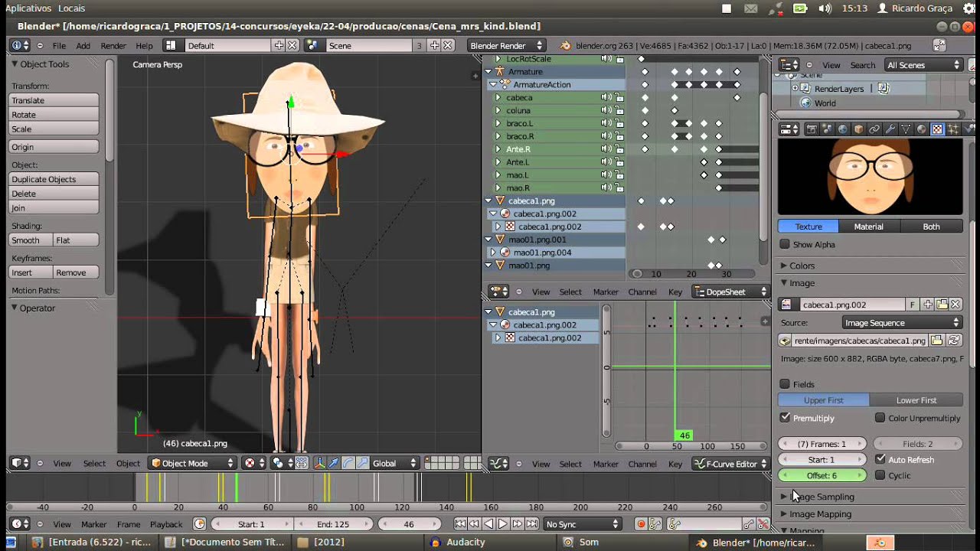Screen dimensions: 980x551
Task: Collapse the Armature channel group
Action: pyautogui.click(x=489, y=71)
